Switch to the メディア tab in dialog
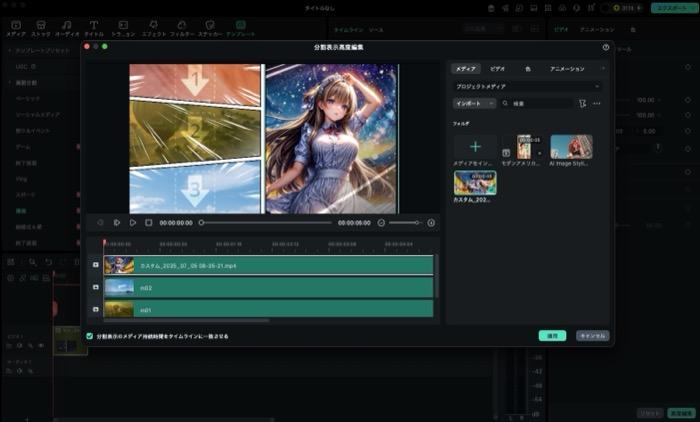 [x=466, y=69]
